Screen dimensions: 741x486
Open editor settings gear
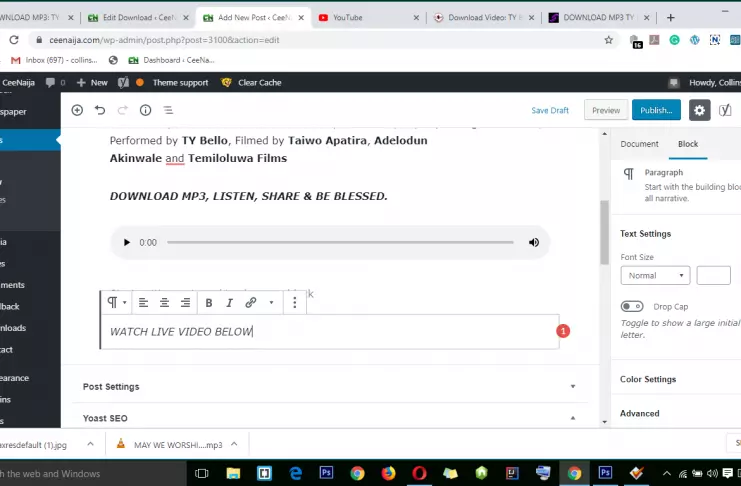click(699, 110)
